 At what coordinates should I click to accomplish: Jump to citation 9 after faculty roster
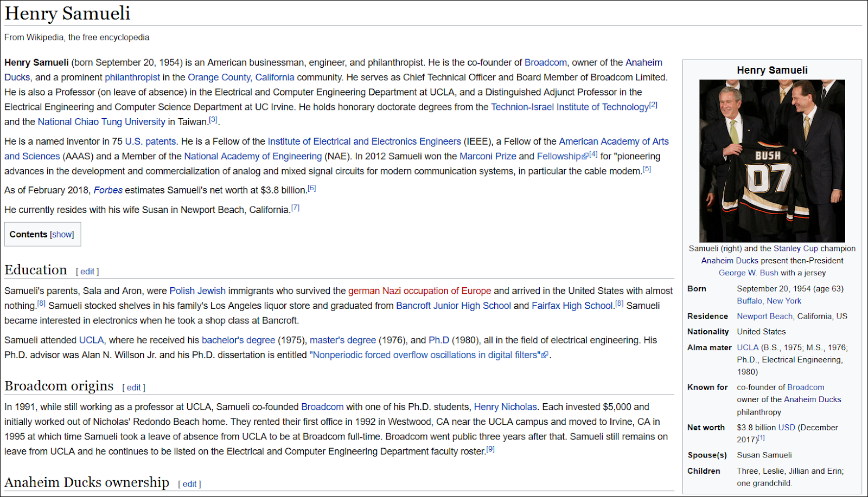(x=490, y=449)
